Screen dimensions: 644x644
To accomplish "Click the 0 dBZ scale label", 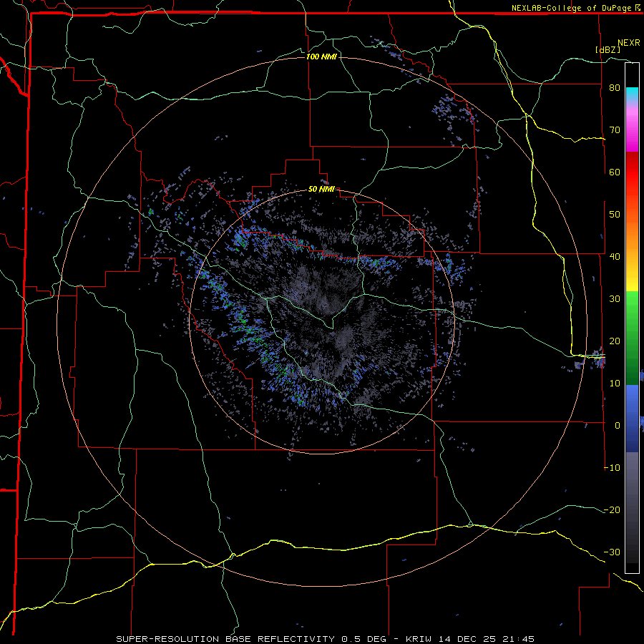I will click(x=618, y=426).
